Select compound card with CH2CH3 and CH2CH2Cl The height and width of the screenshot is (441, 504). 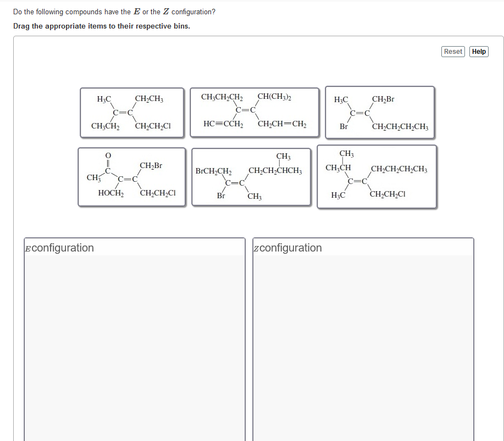132,113
